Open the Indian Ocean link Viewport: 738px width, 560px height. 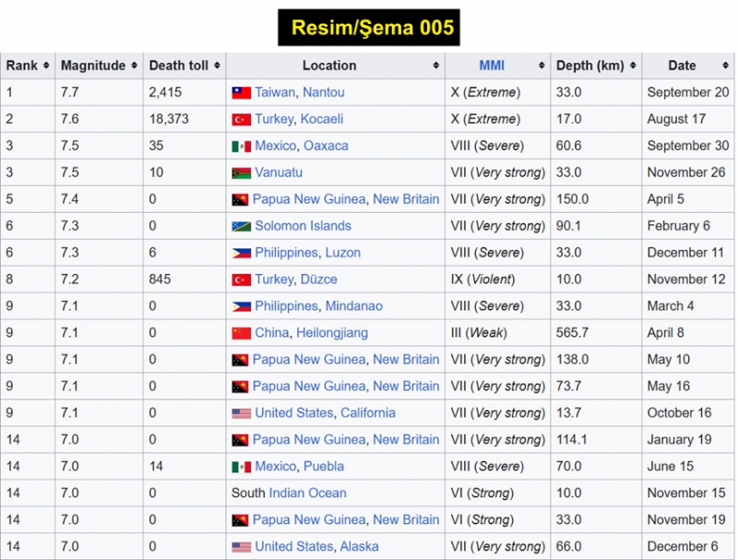pyautogui.click(x=308, y=494)
